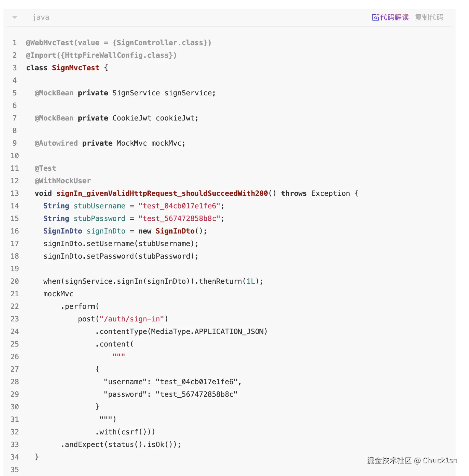Select line number 13 in the gutter
The width and height of the screenshot is (469, 476).
click(x=14, y=193)
